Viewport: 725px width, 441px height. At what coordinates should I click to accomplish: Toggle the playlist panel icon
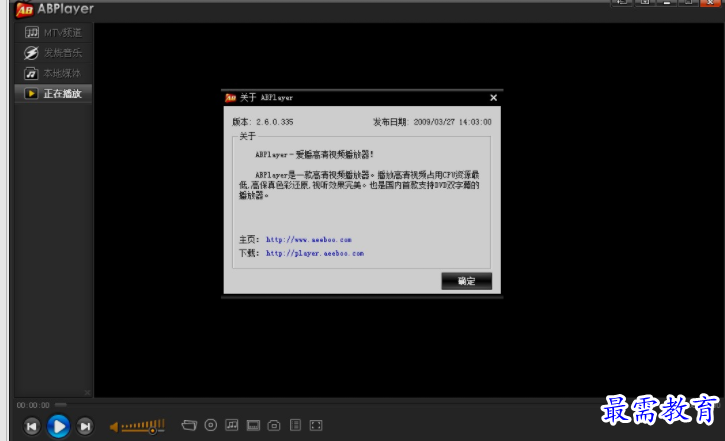(x=295, y=425)
